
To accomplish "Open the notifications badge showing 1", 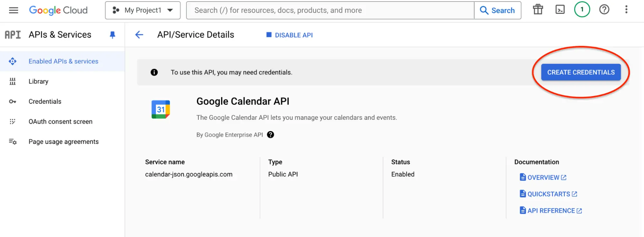I will (x=582, y=9).
